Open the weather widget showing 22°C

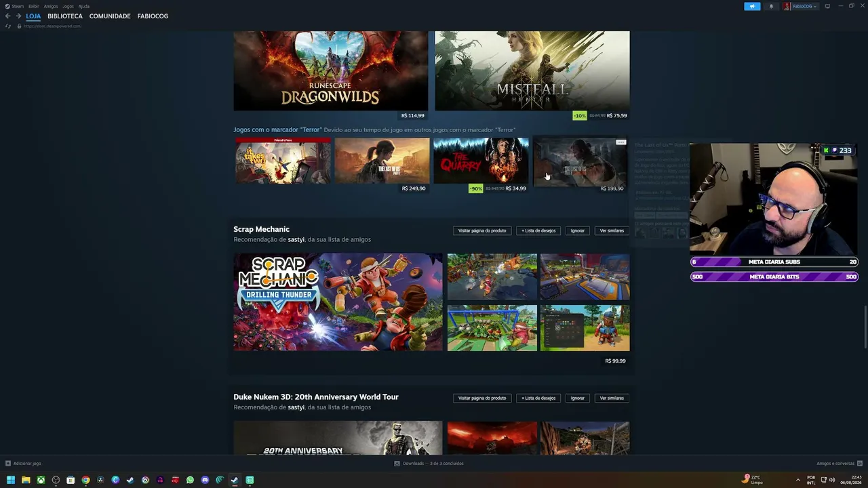[753, 480]
